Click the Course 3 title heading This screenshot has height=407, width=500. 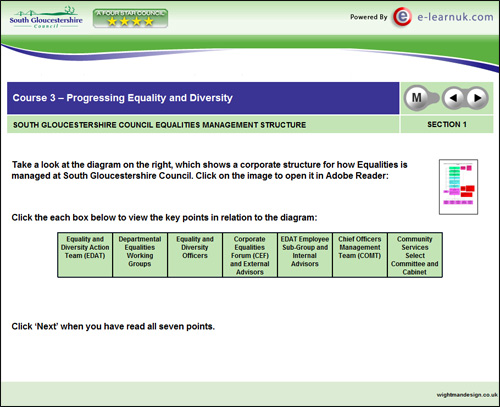[x=123, y=98]
